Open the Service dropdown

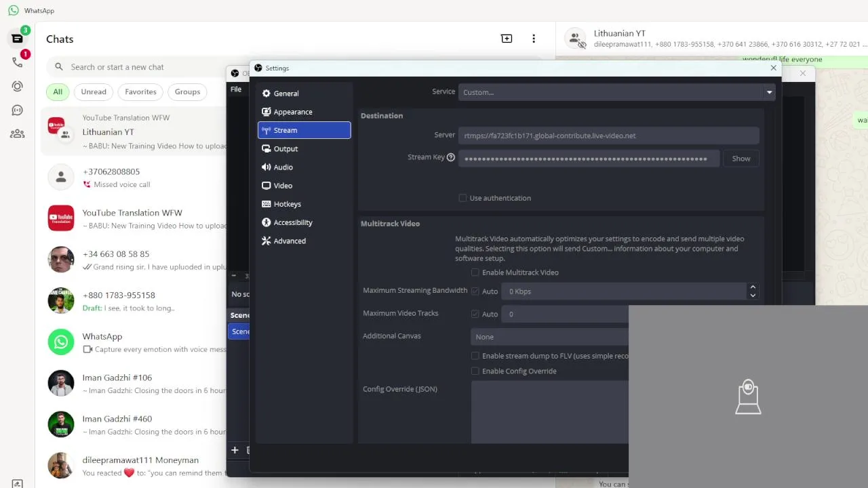[x=616, y=92]
